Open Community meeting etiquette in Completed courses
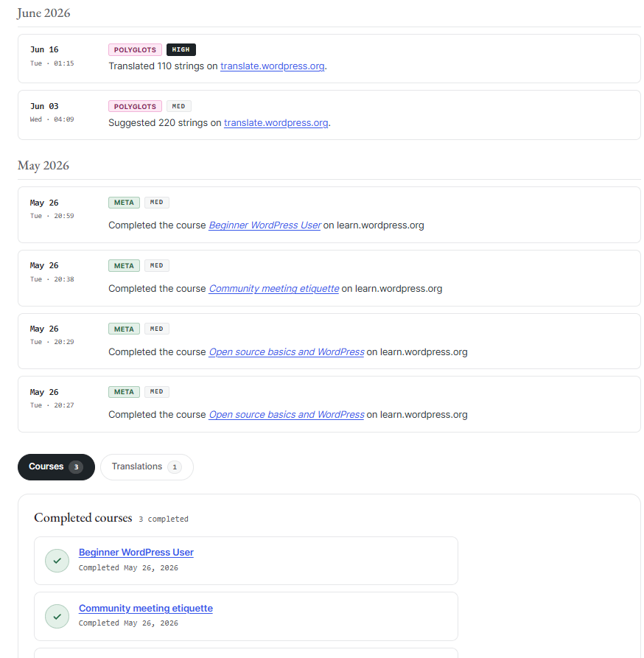The image size is (644, 658). pos(146,608)
